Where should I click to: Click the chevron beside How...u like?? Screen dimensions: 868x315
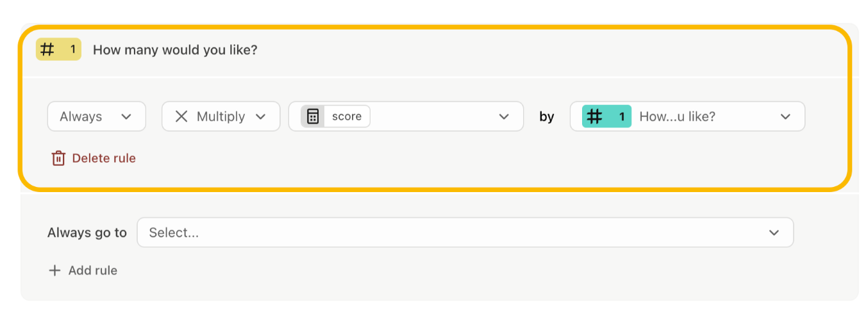785,117
